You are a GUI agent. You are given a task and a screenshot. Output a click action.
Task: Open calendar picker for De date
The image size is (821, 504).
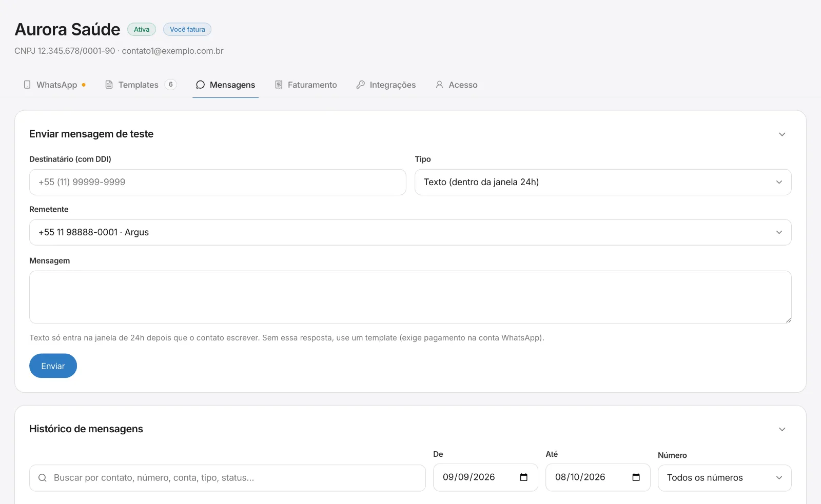[523, 477]
